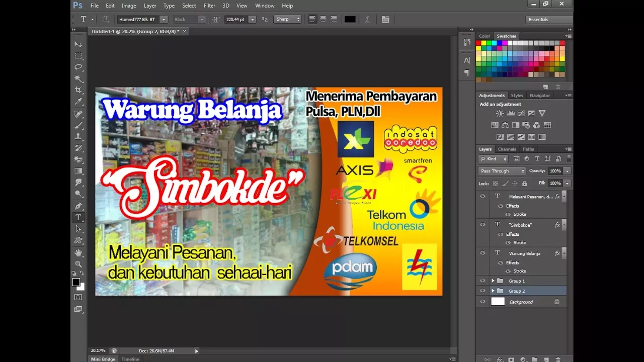
Task: Click the Right align text button
Action: [x=334, y=19]
